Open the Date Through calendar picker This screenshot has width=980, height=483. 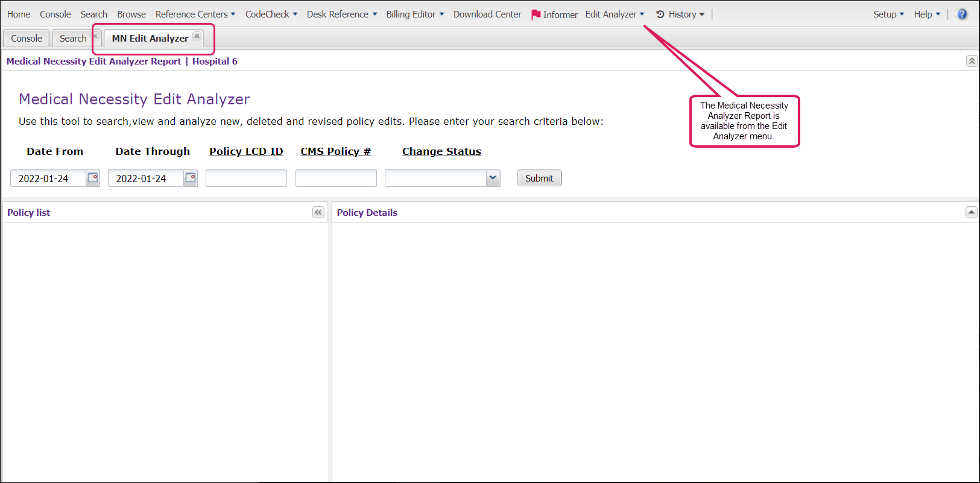[x=191, y=178]
